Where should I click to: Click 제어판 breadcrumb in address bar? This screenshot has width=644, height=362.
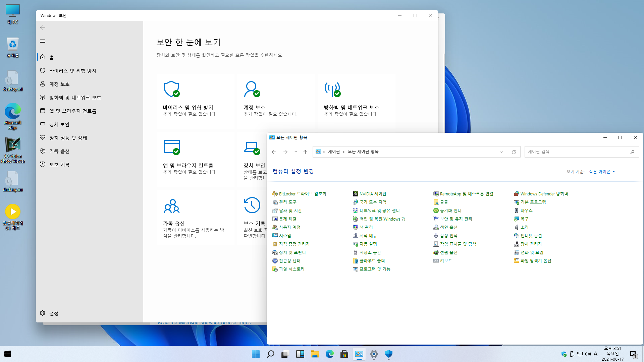pos(334,152)
